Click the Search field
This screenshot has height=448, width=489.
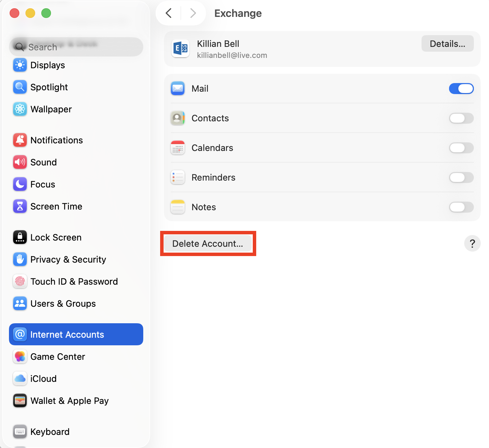(76, 47)
